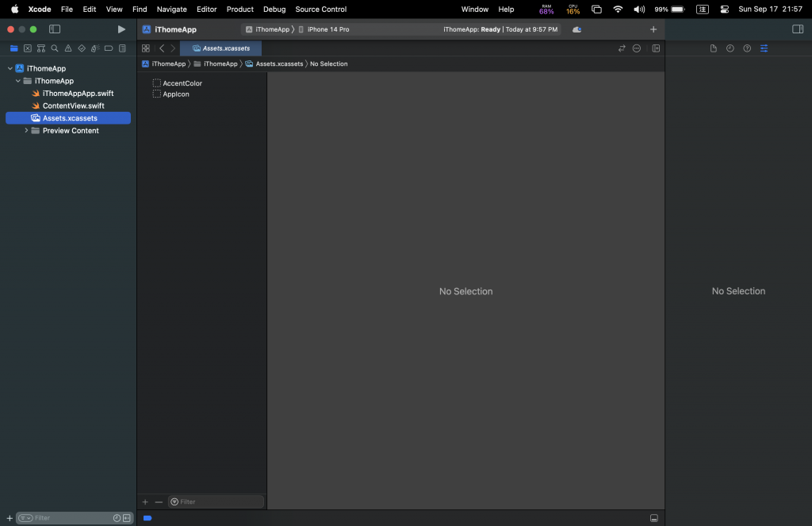The height and width of the screenshot is (526, 812).
Task: Open the Breakpoint navigator
Action: click(x=108, y=48)
